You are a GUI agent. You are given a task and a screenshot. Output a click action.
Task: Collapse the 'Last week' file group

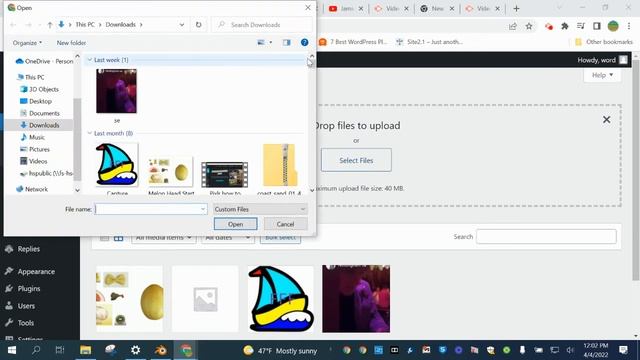[89, 60]
